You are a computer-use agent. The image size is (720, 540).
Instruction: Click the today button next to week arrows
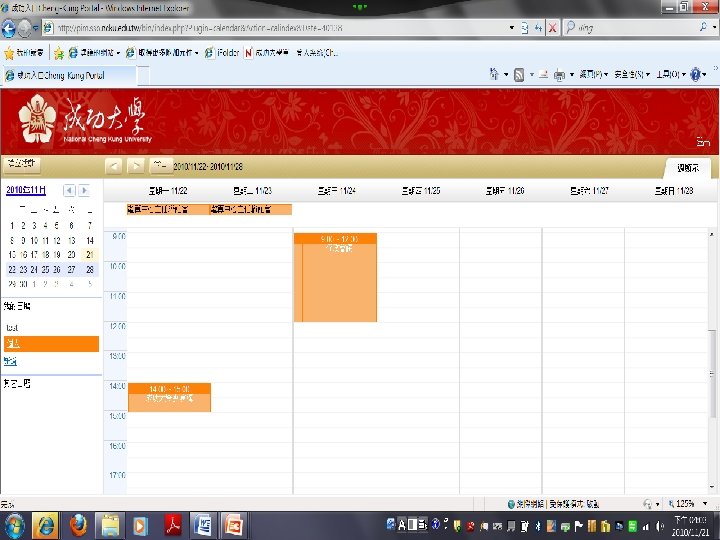(161, 165)
